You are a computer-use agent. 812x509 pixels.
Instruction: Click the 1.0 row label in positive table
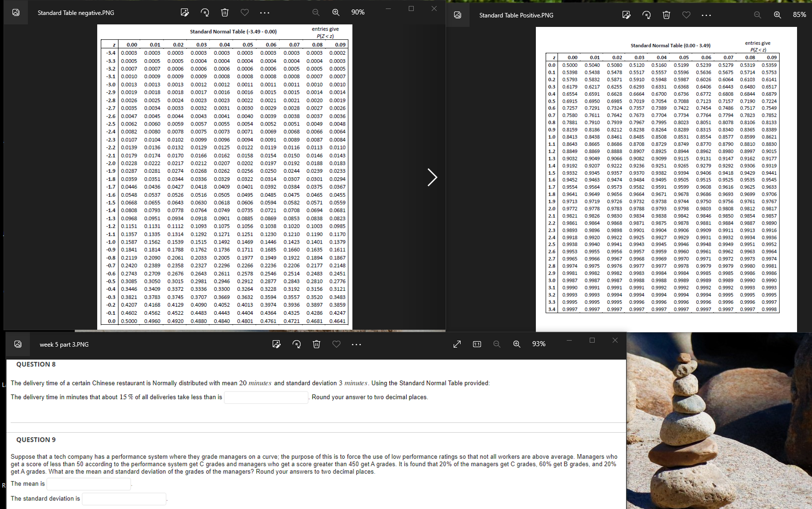click(552, 137)
